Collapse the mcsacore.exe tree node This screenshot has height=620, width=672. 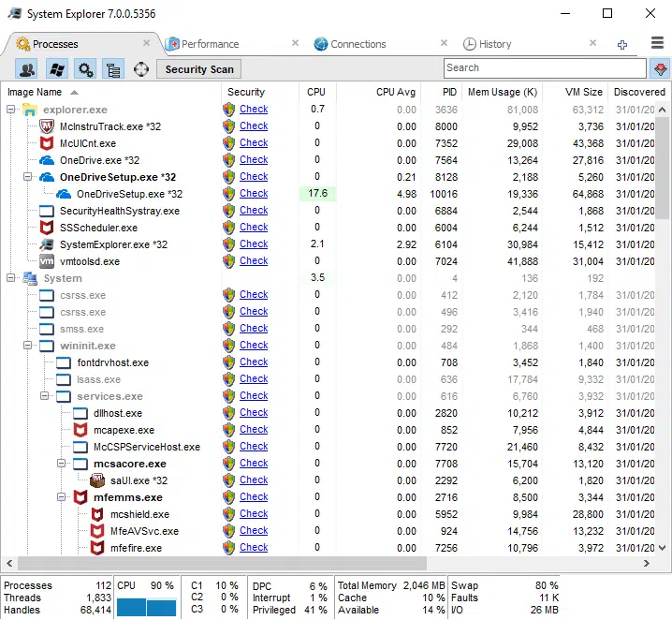62,464
